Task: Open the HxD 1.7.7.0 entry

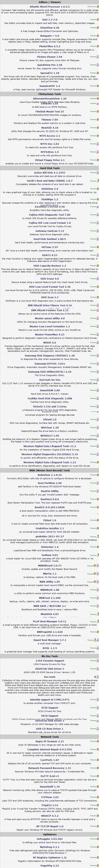Action: (x=49, y=20)
